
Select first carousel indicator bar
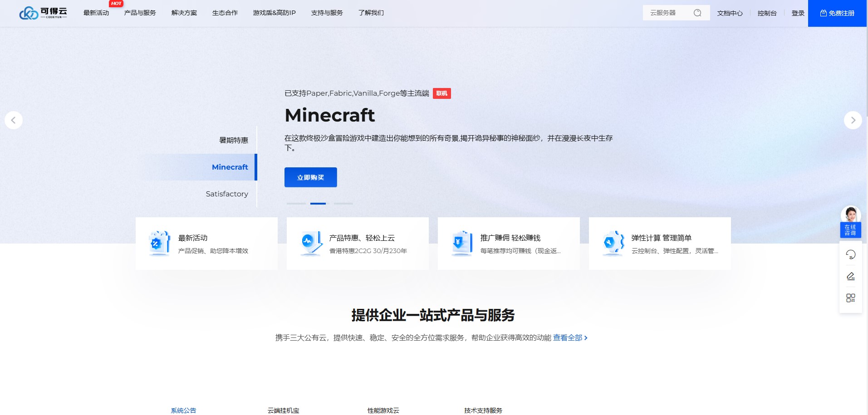coord(296,204)
